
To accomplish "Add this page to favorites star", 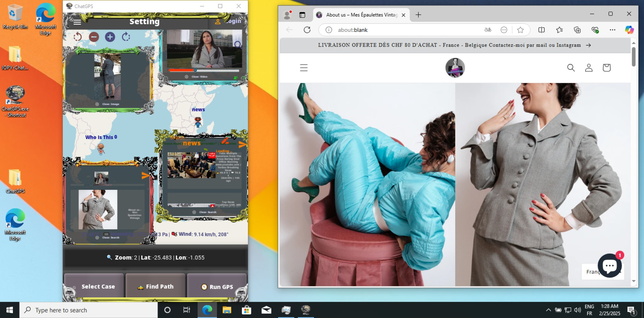I will click(521, 30).
